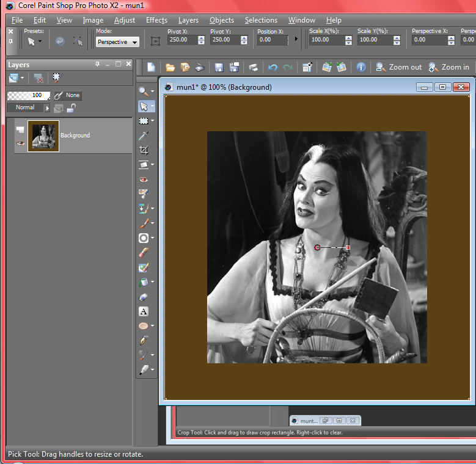Screen dimensions: 476x464
Task: Toggle the Layers panel auto-hide pin
Action: click(97, 64)
